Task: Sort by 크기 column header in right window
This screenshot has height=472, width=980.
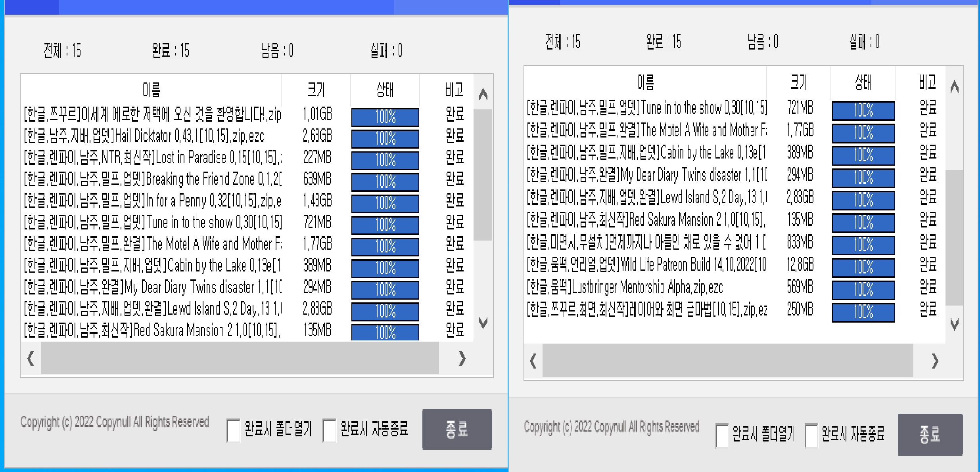Action: [799, 82]
